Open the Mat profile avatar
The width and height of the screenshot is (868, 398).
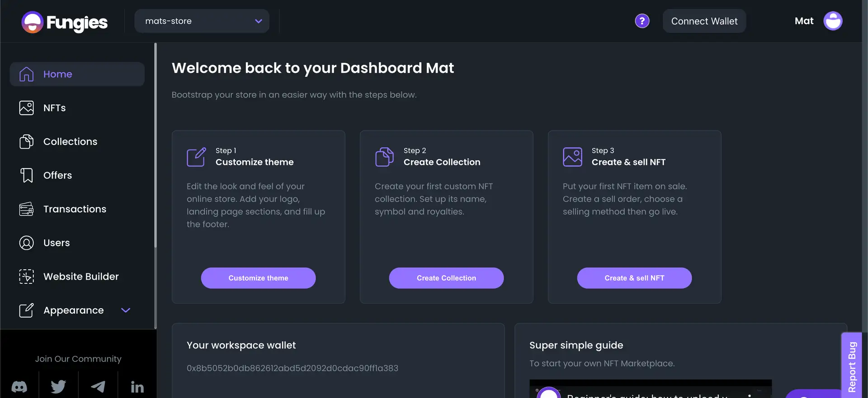pyautogui.click(x=833, y=21)
